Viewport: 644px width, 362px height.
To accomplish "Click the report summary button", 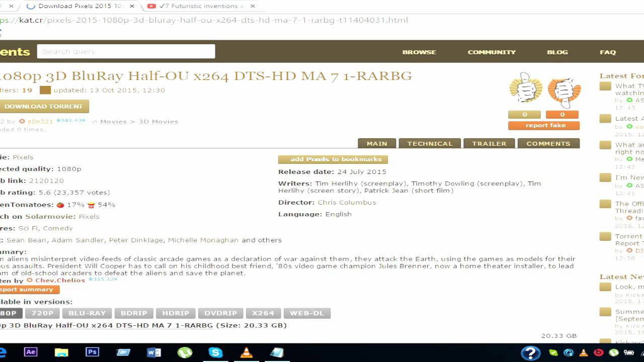I will (29, 290).
